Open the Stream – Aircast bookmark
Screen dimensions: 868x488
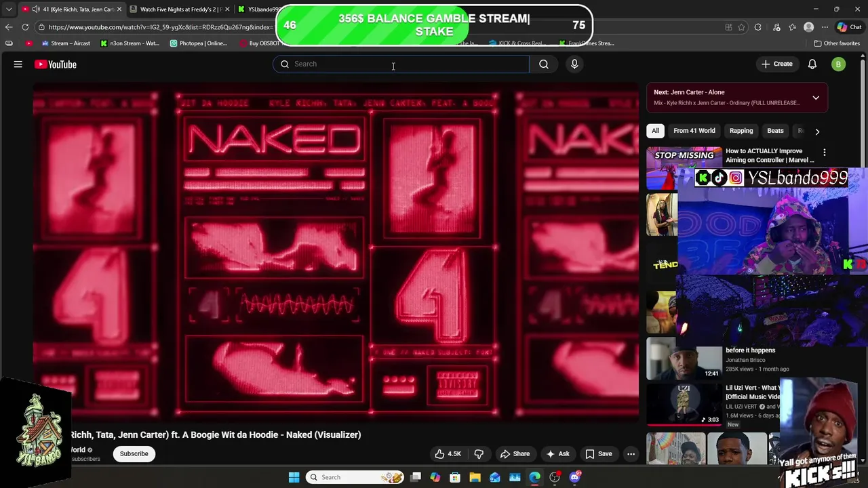[x=66, y=43]
